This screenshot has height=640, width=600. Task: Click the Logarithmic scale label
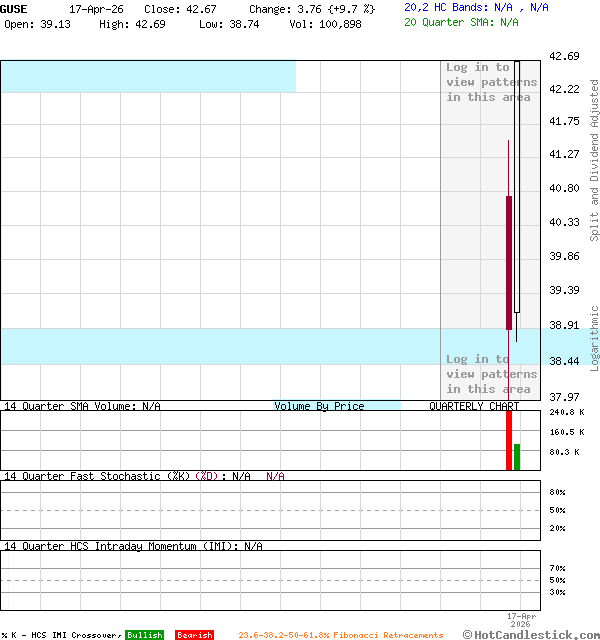tap(594, 338)
